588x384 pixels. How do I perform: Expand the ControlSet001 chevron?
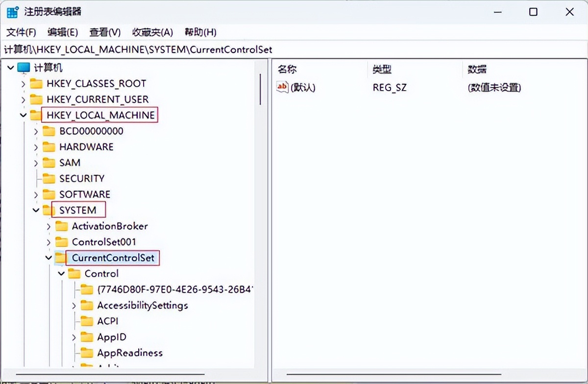(x=49, y=242)
